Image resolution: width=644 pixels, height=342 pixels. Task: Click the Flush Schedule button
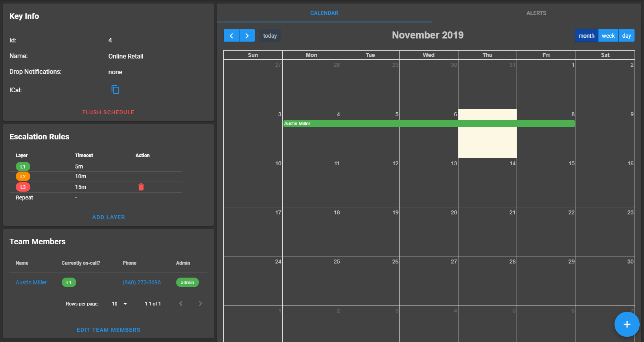point(109,112)
